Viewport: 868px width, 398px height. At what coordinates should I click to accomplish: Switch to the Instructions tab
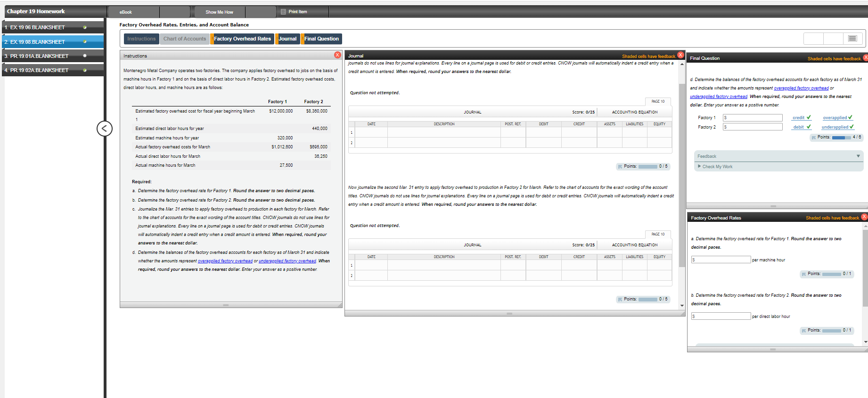click(141, 39)
